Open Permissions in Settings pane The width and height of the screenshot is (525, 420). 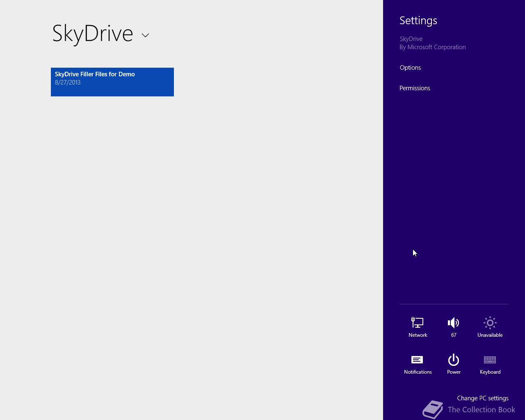point(415,88)
